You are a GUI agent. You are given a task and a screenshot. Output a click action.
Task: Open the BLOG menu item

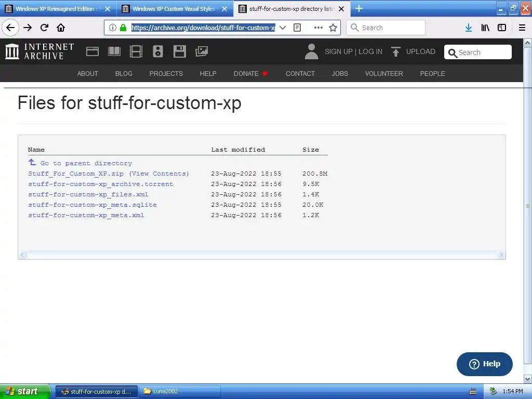[x=124, y=74]
